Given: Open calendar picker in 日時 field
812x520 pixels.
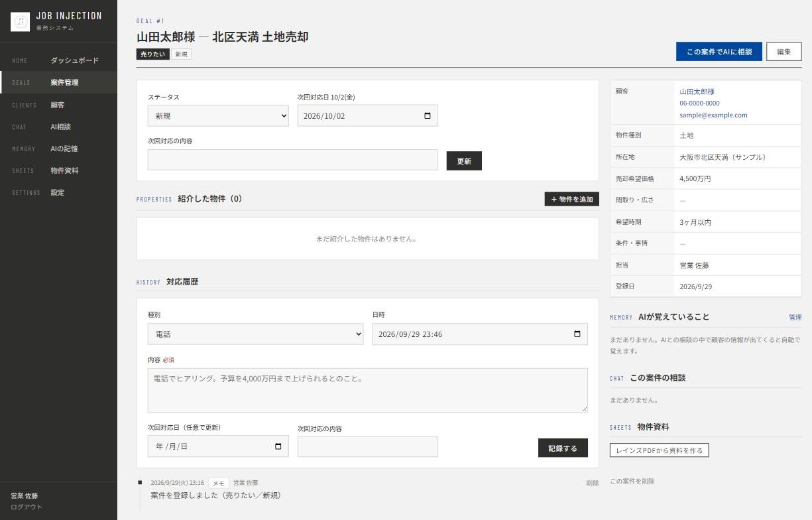Looking at the screenshot, I should tap(577, 334).
